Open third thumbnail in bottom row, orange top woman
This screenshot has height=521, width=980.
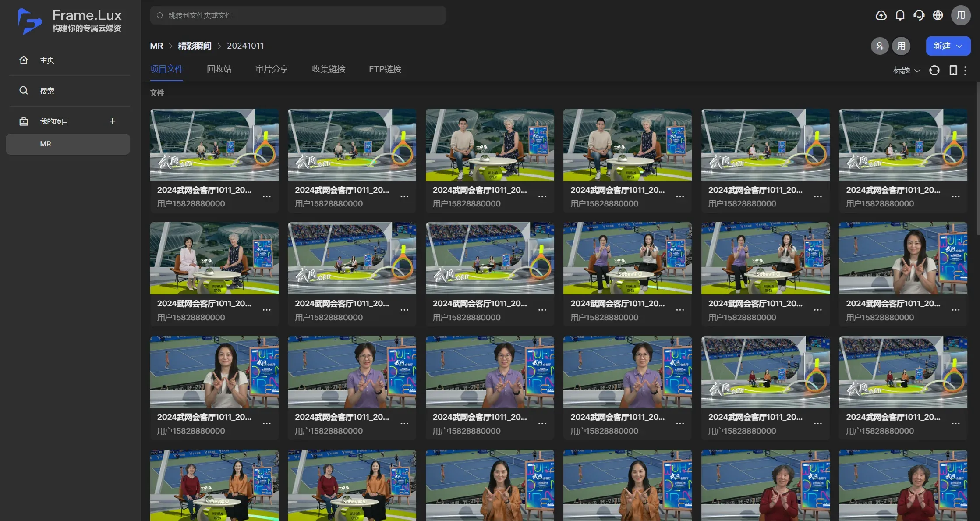pos(490,485)
